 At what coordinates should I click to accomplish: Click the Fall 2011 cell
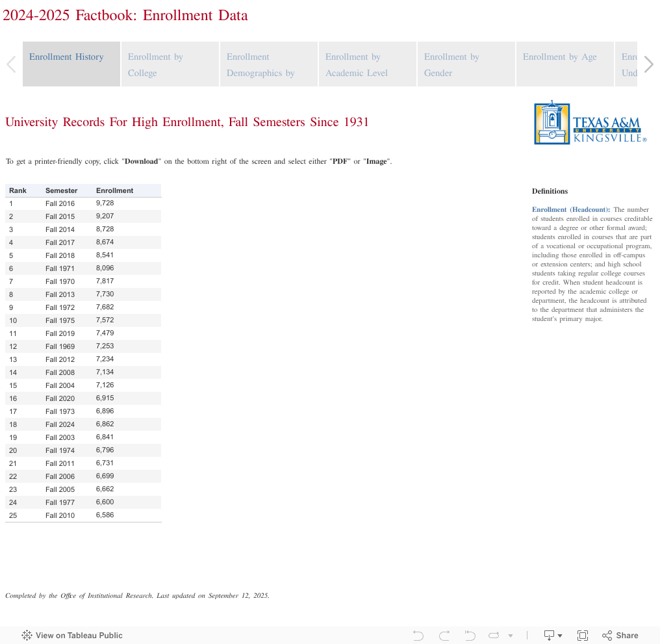(x=60, y=464)
